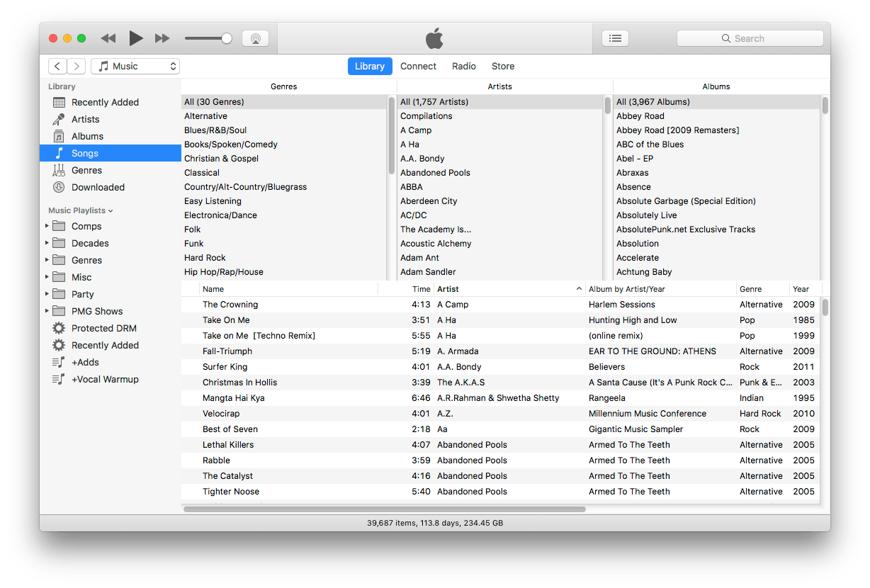Image resolution: width=870 pixels, height=588 pixels.
Task: Click the Apple logo in the display
Action: (x=434, y=38)
